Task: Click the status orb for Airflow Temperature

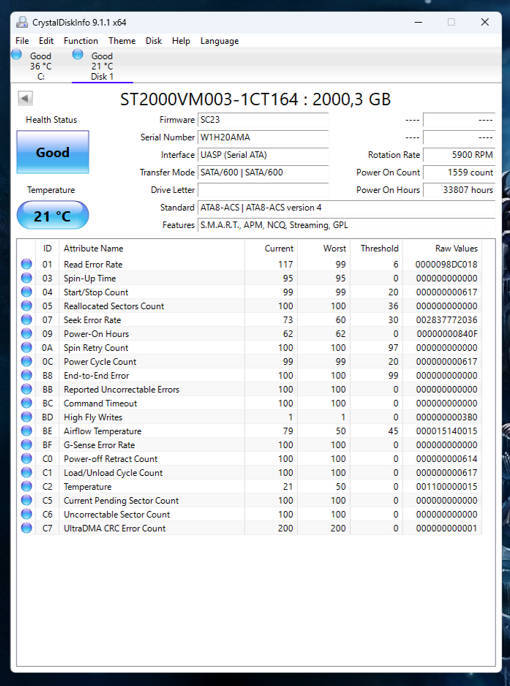Action: [27, 430]
